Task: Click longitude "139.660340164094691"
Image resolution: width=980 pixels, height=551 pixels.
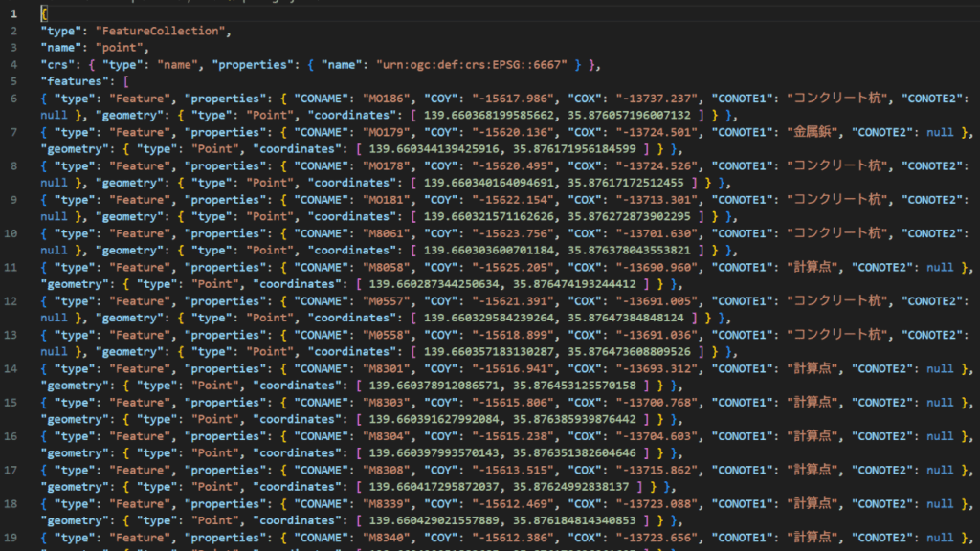Action: (489, 183)
